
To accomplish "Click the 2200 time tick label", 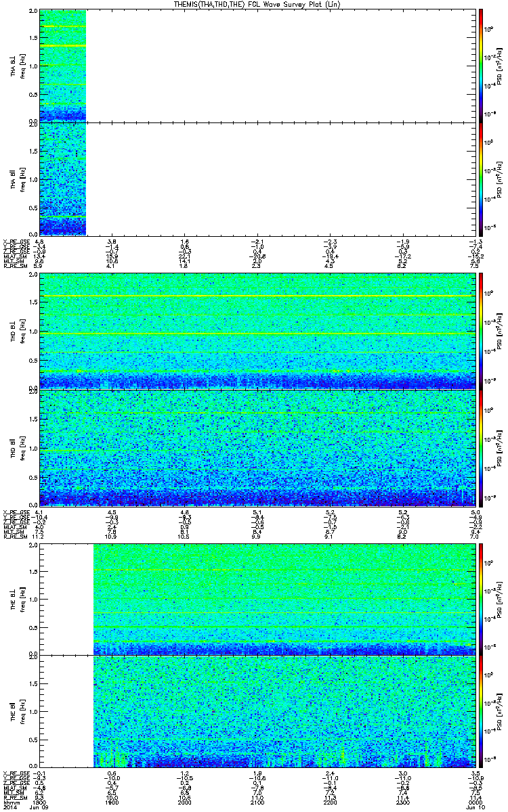I will [329, 803].
